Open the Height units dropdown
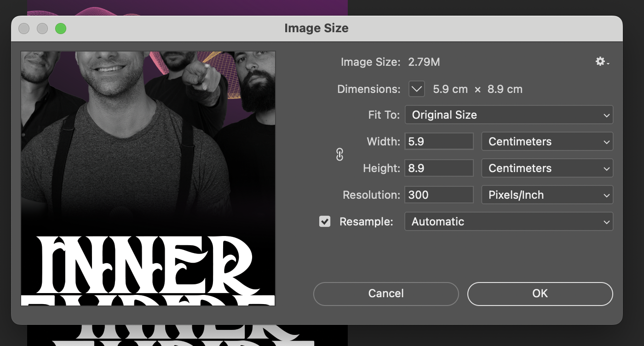This screenshot has height=346, width=644. tap(547, 168)
